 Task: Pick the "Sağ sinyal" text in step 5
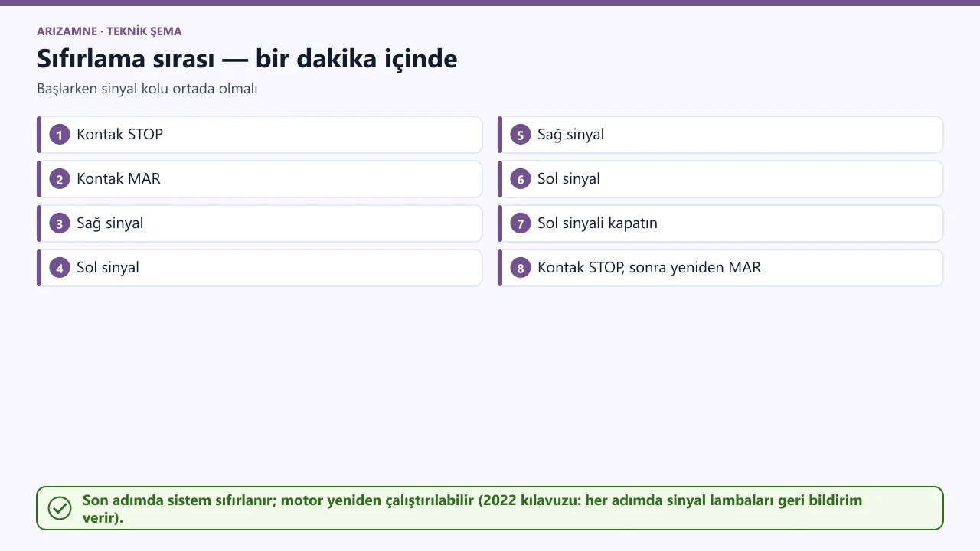pos(570,135)
